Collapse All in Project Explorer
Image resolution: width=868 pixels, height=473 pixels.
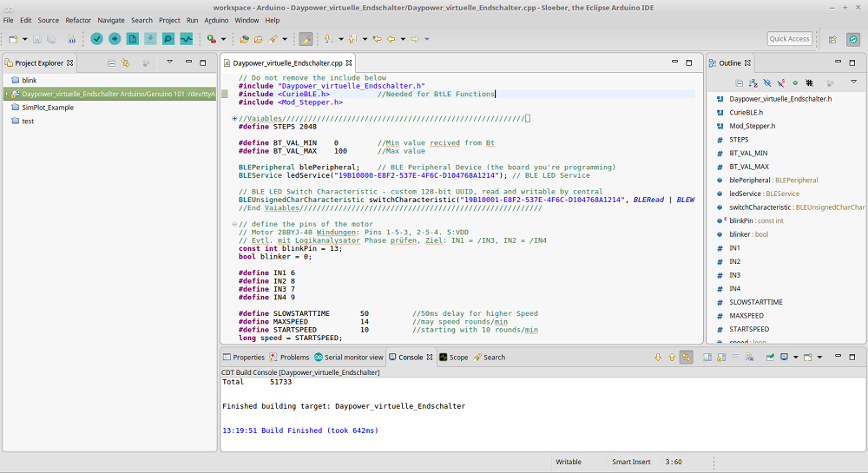tap(111, 63)
